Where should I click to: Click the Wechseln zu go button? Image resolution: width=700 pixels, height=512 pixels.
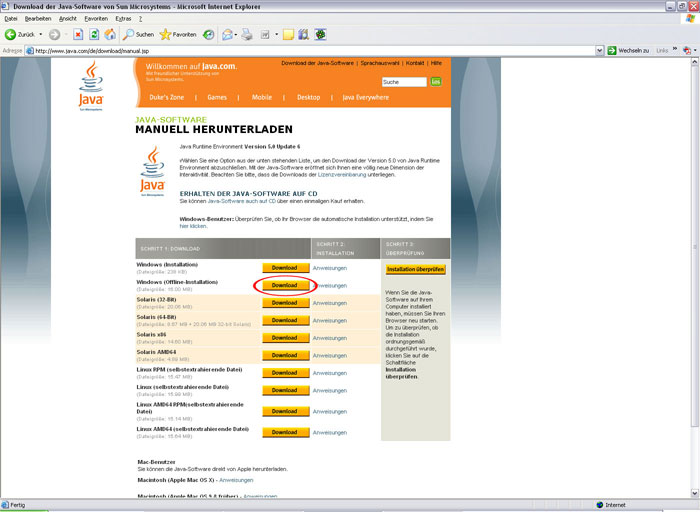(629, 51)
